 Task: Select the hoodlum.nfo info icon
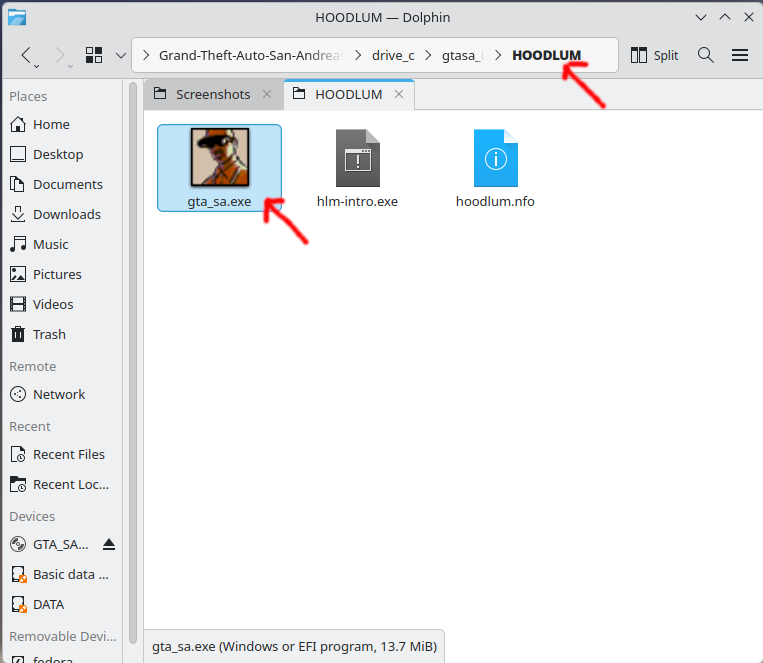[x=496, y=158]
